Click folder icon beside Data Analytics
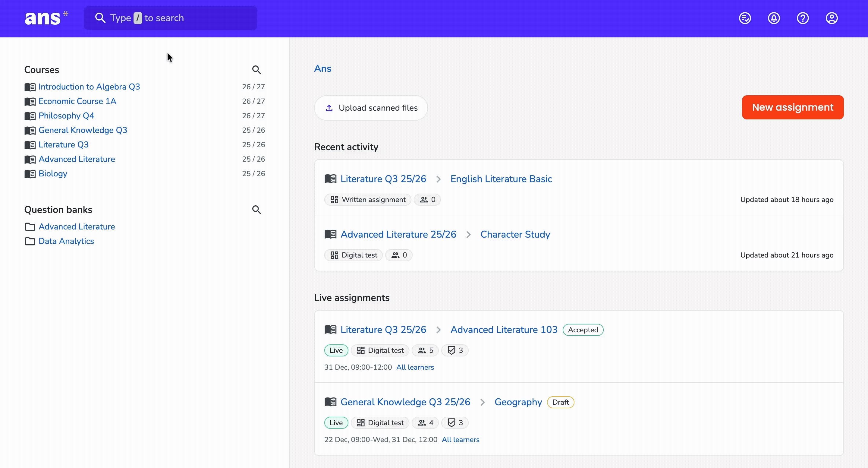The width and height of the screenshot is (868, 468). 30,242
